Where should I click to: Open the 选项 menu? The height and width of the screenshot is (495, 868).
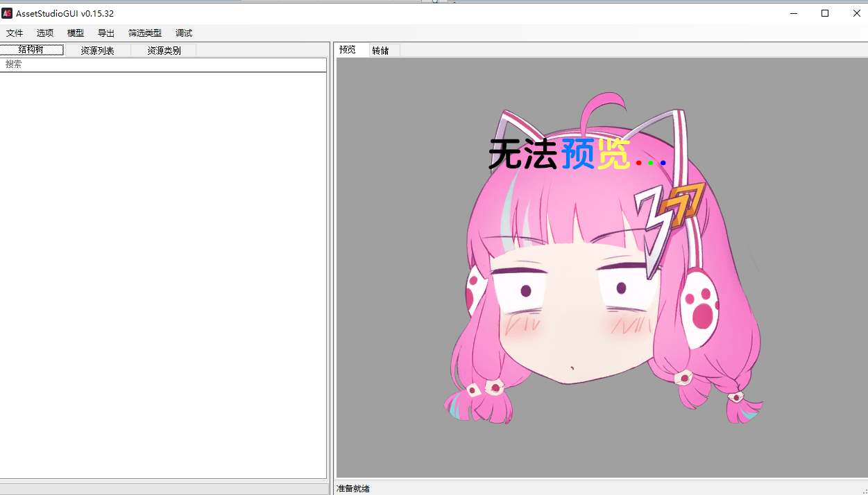(x=45, y=33)
